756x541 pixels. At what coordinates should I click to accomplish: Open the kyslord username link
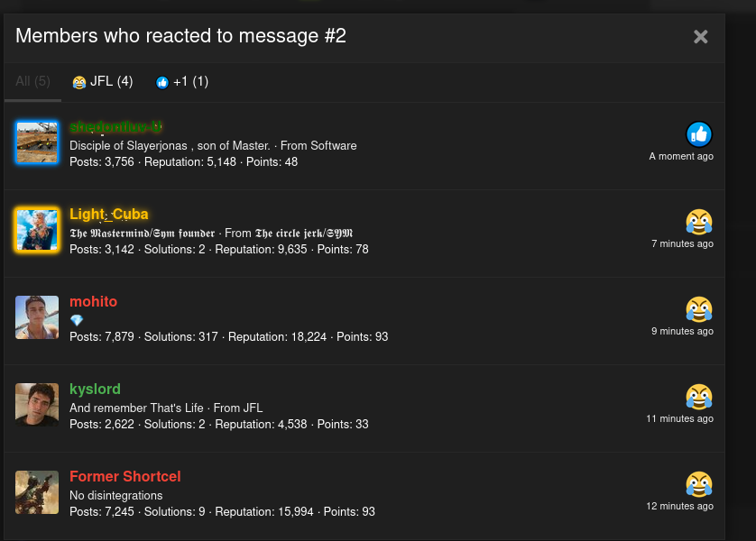(95, 390)
